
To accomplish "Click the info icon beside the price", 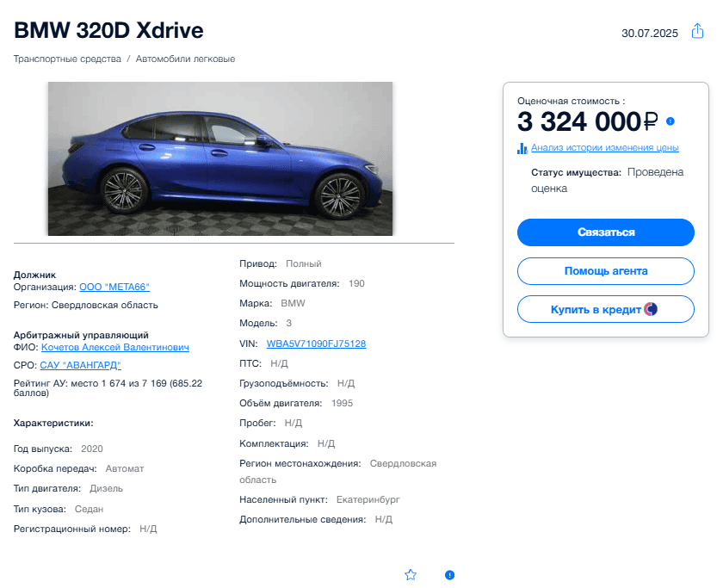I will [670, 121].
